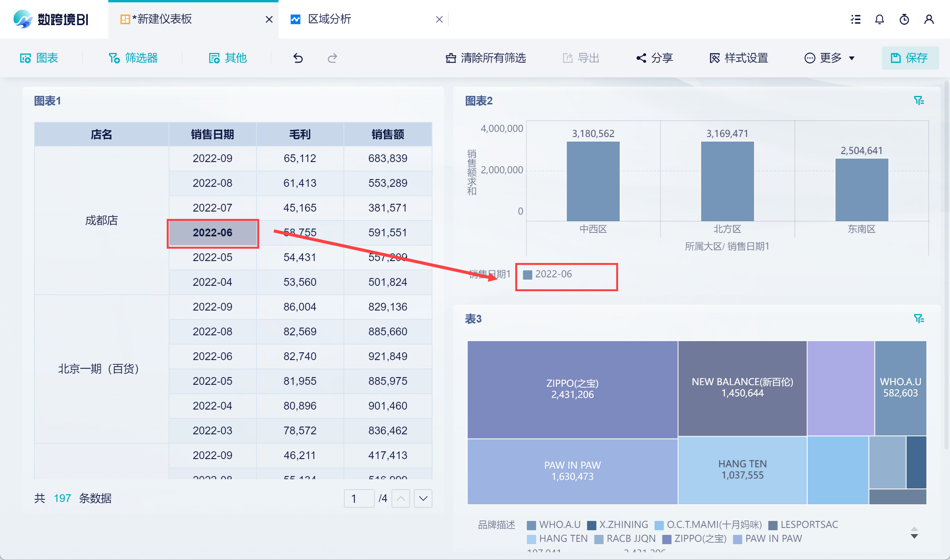Screen dimensions: 950x560
Task: Open the 筛选器 menu
Action: (x=133, y=58)
